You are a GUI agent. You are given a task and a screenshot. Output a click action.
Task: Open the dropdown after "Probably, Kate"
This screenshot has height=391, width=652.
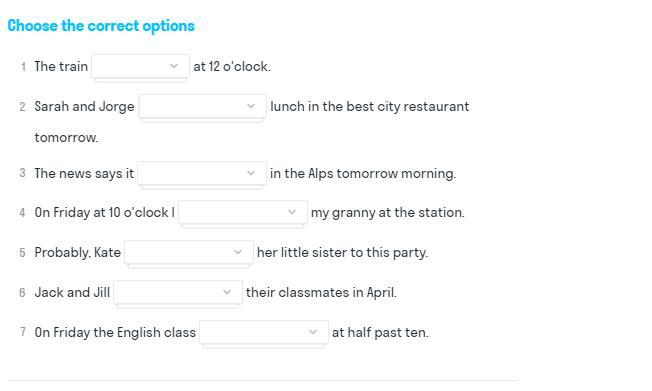tap(189, 252)
